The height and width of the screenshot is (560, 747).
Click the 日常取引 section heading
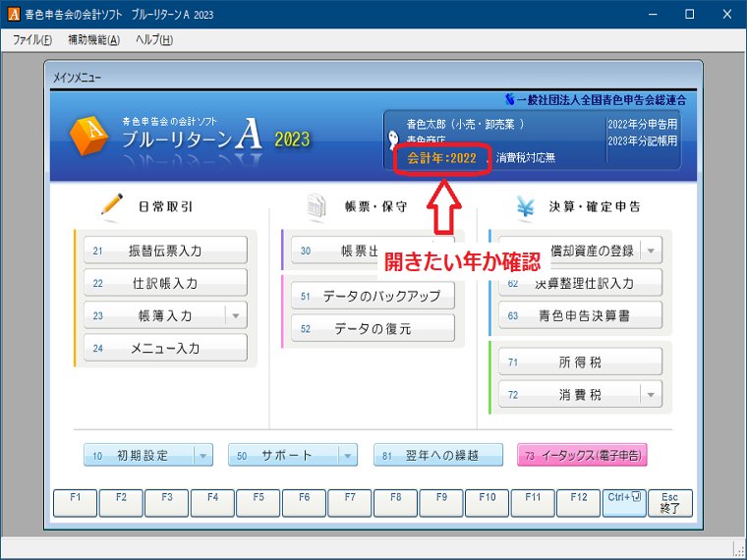(165, 206)
